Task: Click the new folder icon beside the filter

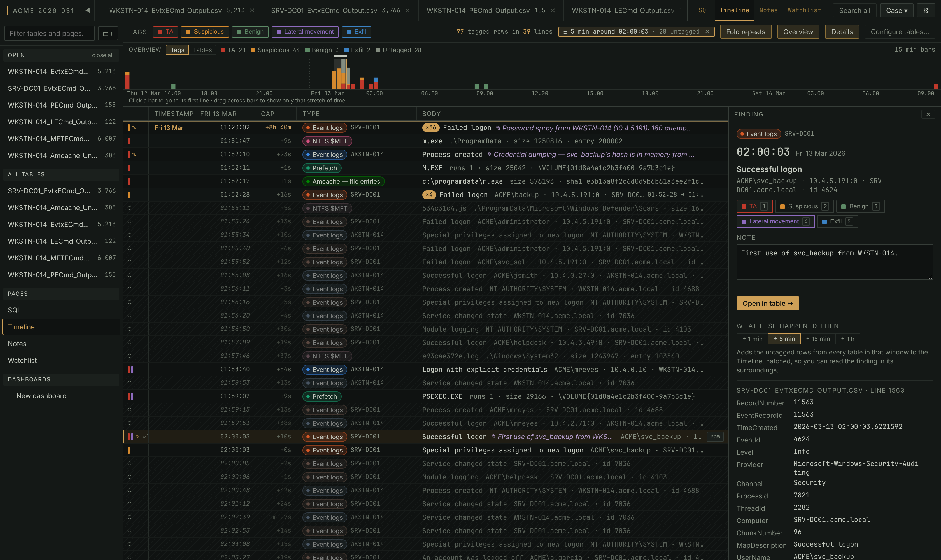Action: pyautogui.click(x=108, y=34)
